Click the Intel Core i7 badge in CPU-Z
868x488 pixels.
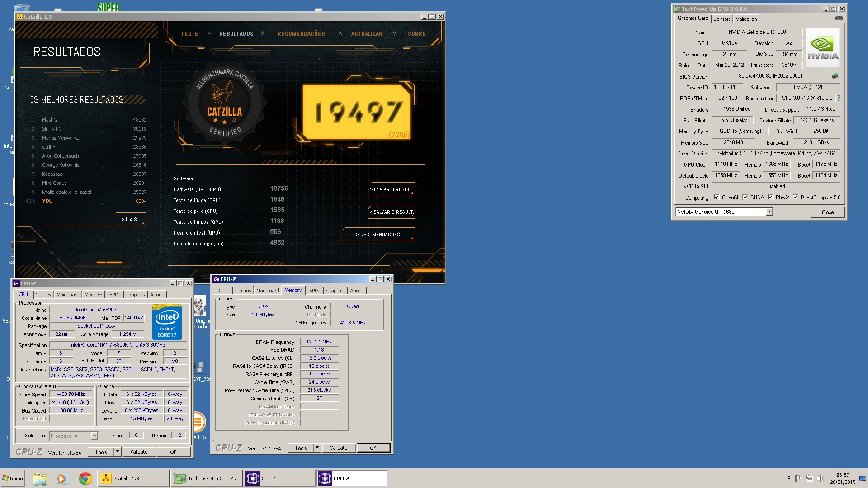point(167,322)
